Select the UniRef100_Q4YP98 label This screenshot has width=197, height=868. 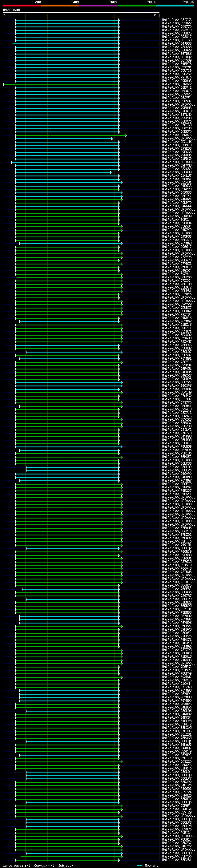[177, 436]
